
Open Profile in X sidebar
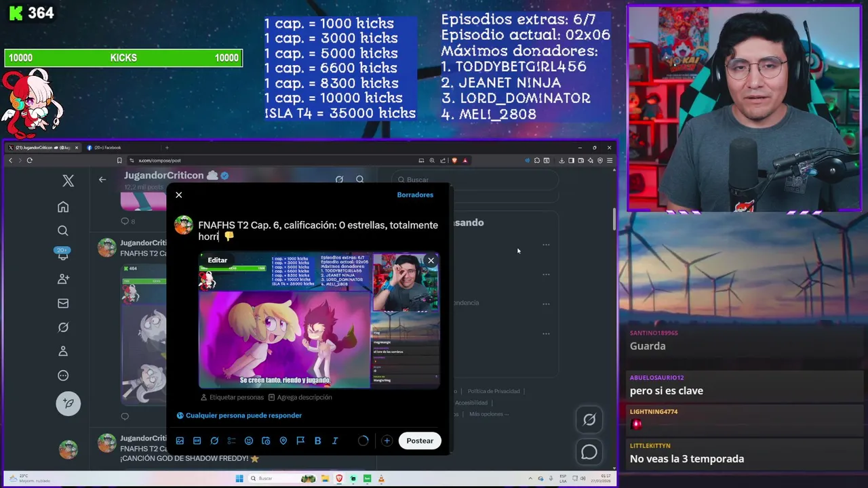pyautogui.click(x=63, y=351)
